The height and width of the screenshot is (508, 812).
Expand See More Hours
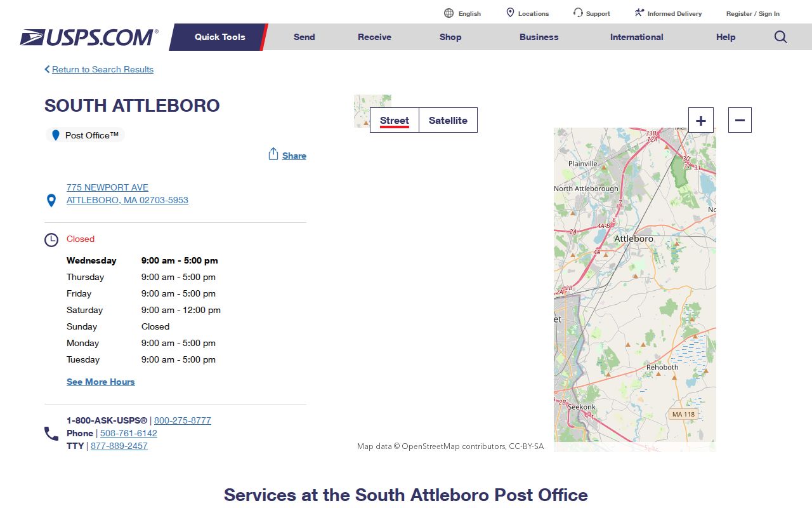[x=101, y=382]
